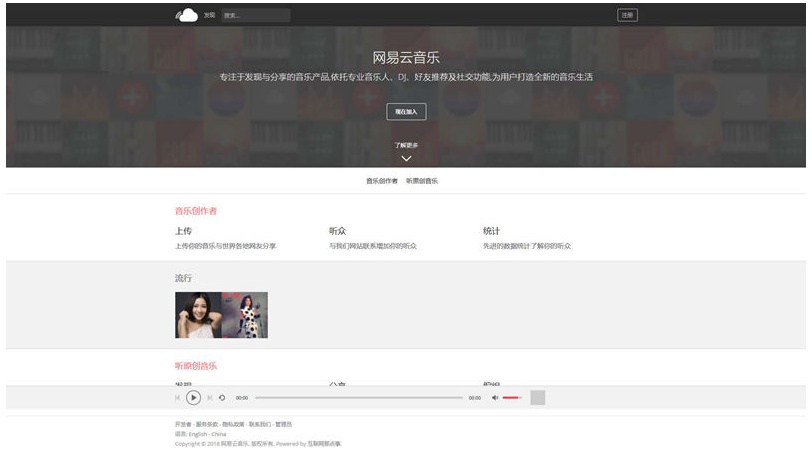The height and width of the screenshot is (451, 812).
Task: Click the gray album cover box in player
Action: click(x=538, y=398)
